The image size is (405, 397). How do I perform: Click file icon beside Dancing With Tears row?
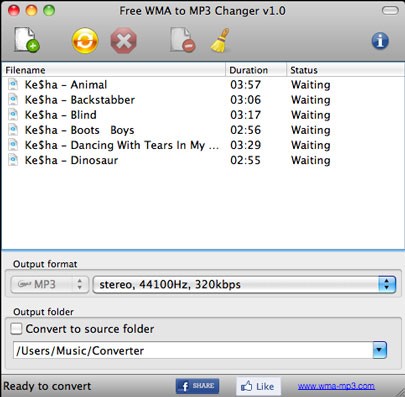coord(13,145)
